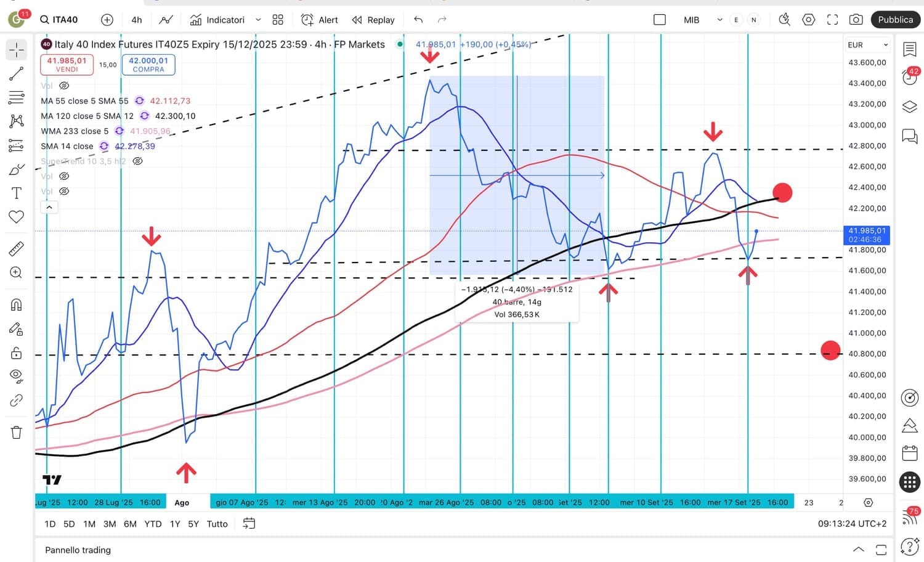Toggle the Vol indicator eye below SuperTrend
Image resolution: width=924 pixels, height=562 pixels.
click(x=64, y=176)
